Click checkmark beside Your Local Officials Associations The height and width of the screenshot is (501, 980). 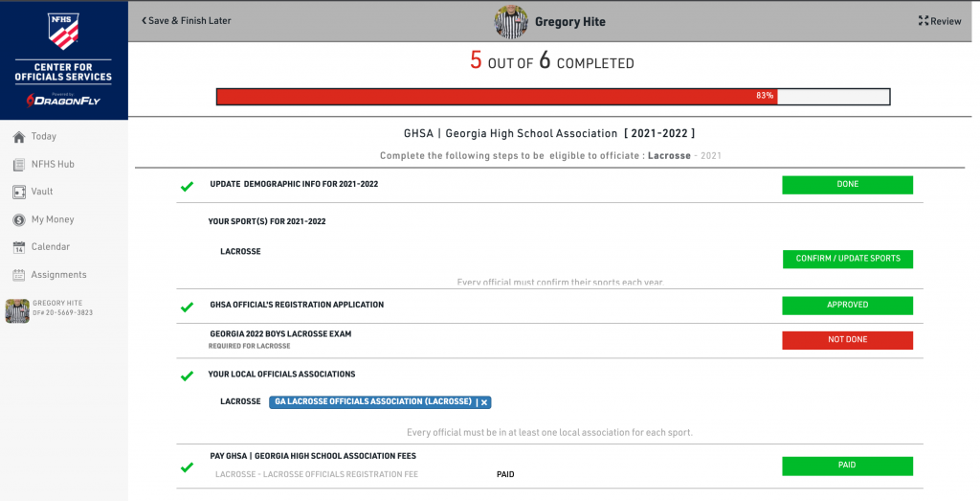point(187,376)
